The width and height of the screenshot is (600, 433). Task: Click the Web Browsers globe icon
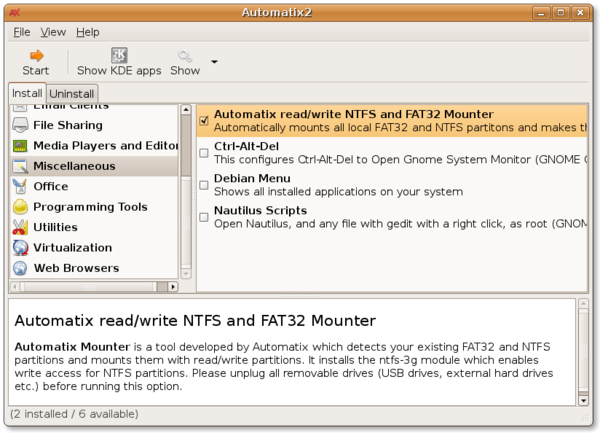20,268
